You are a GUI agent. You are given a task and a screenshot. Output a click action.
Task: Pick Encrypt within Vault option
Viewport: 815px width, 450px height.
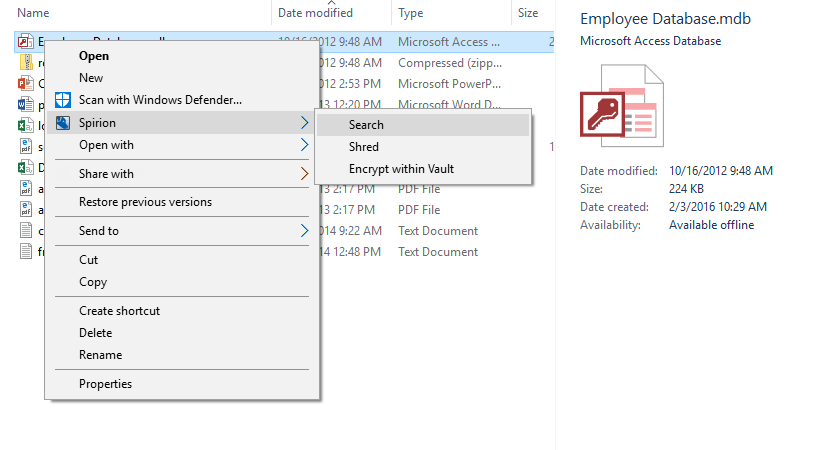click(x=401, y=169)
